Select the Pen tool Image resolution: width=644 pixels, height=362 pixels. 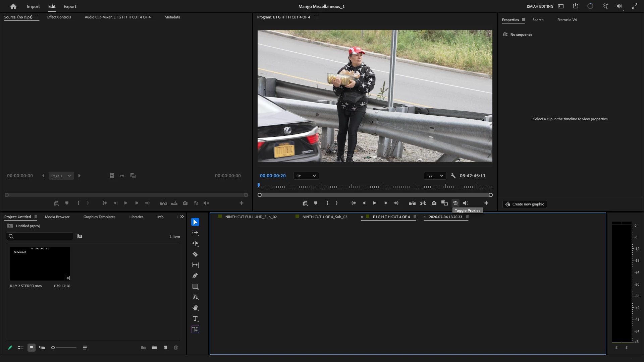coord(195,276)
